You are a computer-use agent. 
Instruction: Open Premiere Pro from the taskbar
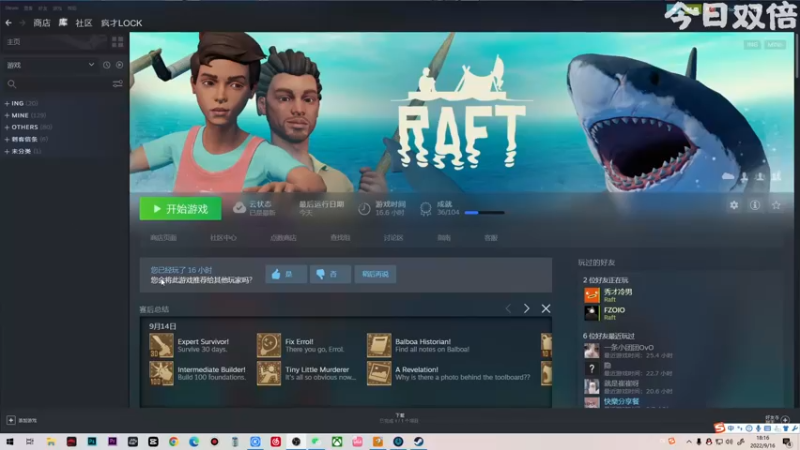(112, 441)
